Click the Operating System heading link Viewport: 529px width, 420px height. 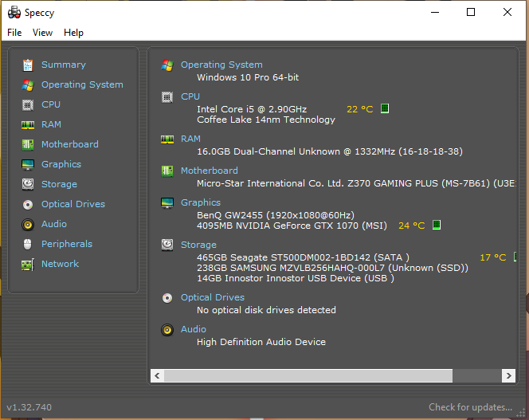pos(221,65)
